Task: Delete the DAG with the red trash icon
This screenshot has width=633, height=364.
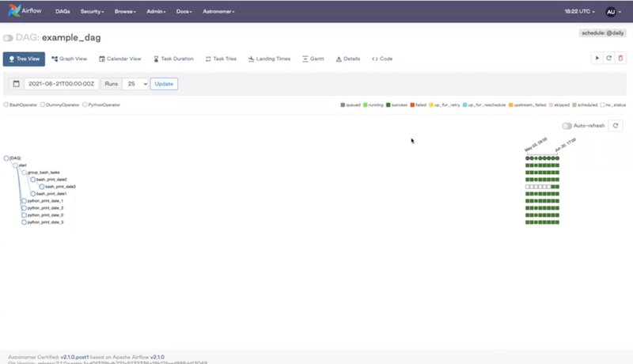Action: coord(620,58)
